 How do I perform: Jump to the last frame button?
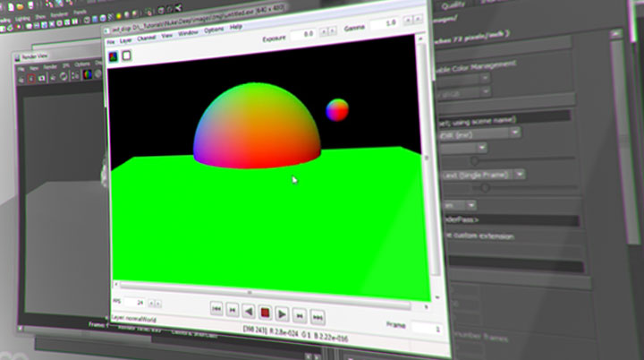318,317
